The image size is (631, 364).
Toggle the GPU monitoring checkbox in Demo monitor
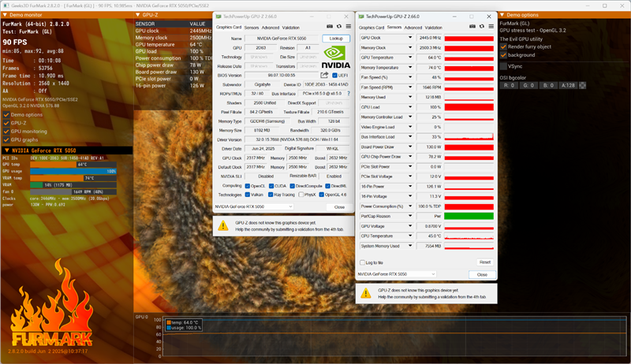tap(7, 131)
